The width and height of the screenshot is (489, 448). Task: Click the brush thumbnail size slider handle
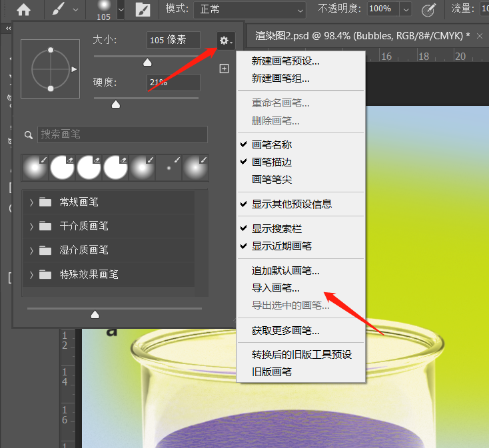[95, 315]
